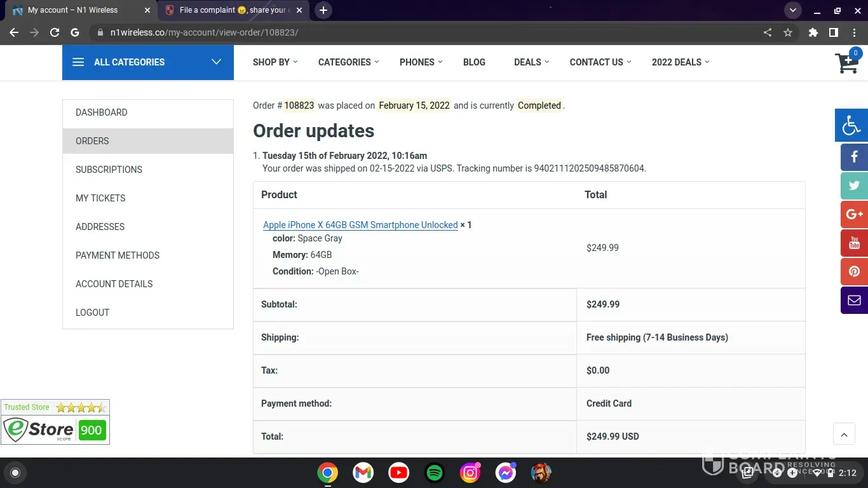Click the Google G icon in toolbar
The height and width of the screenshot is (488, 868).
75,32
